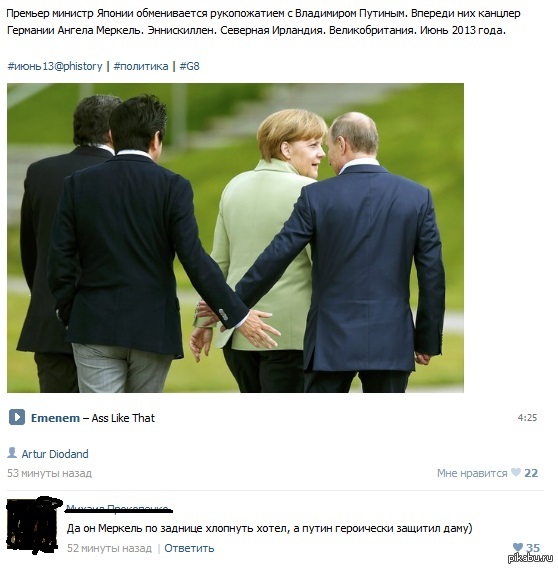Click the 35 comment likes count
The height and width of the screenshot is (569, 558).
(533, 548)
